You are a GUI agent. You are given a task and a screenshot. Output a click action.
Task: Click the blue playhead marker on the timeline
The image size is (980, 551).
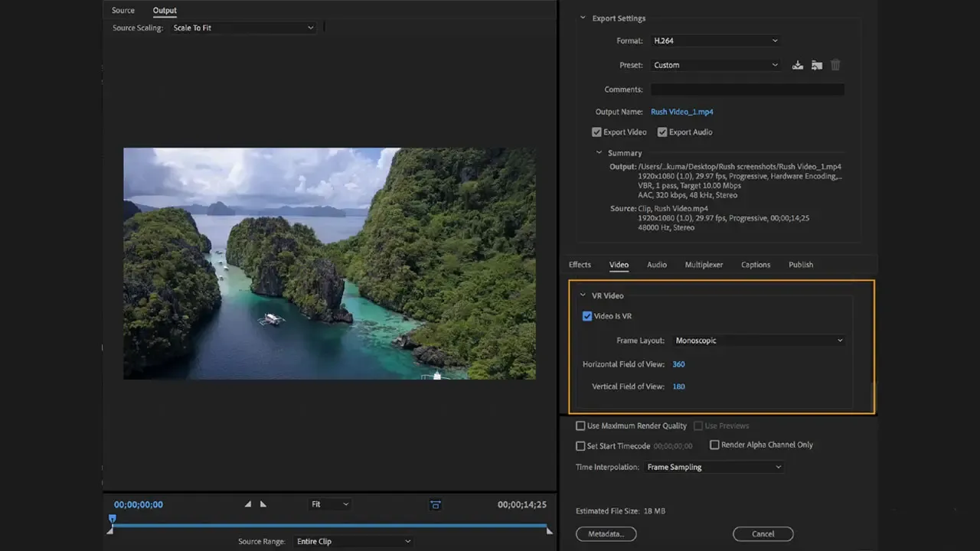coord(113,519)
